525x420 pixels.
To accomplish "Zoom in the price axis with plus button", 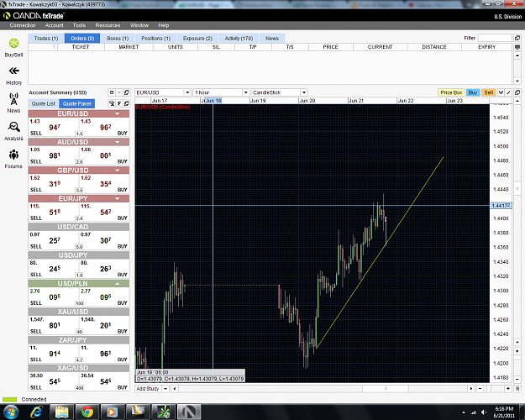I will (x=517, y=351).
